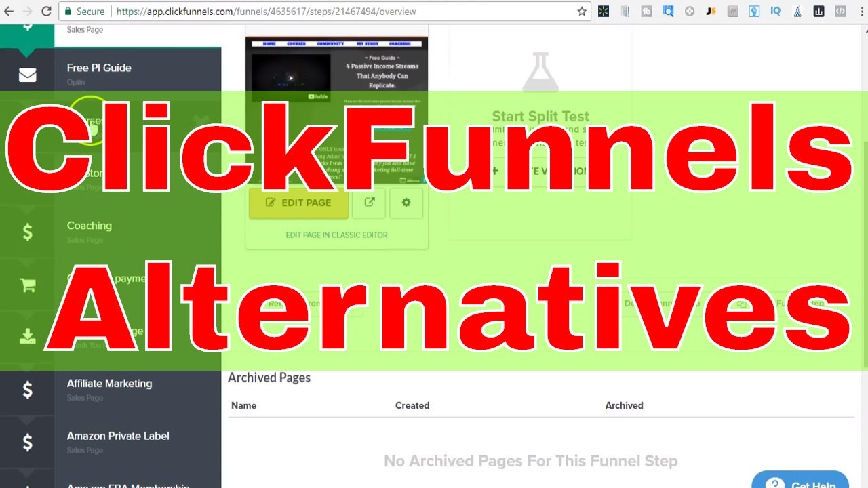Click the Get Help chat button

pyautogui.click(x=800, y=479)
